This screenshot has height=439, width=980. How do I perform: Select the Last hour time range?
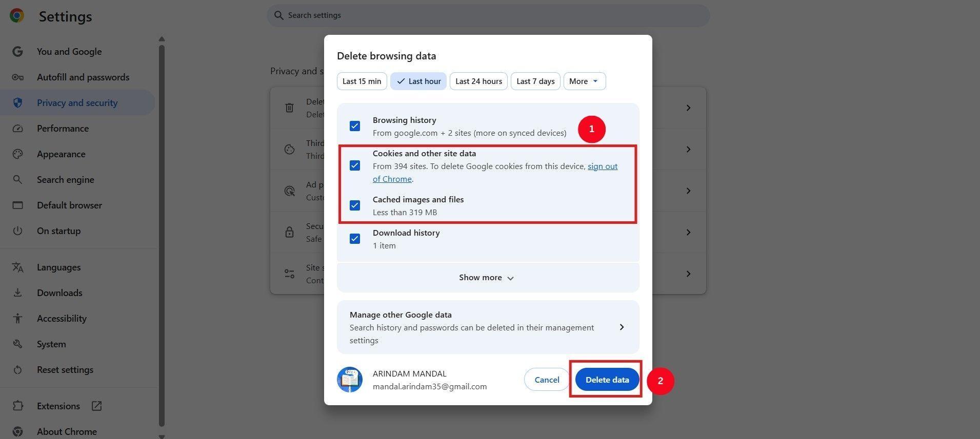click(x=418, y=81)
